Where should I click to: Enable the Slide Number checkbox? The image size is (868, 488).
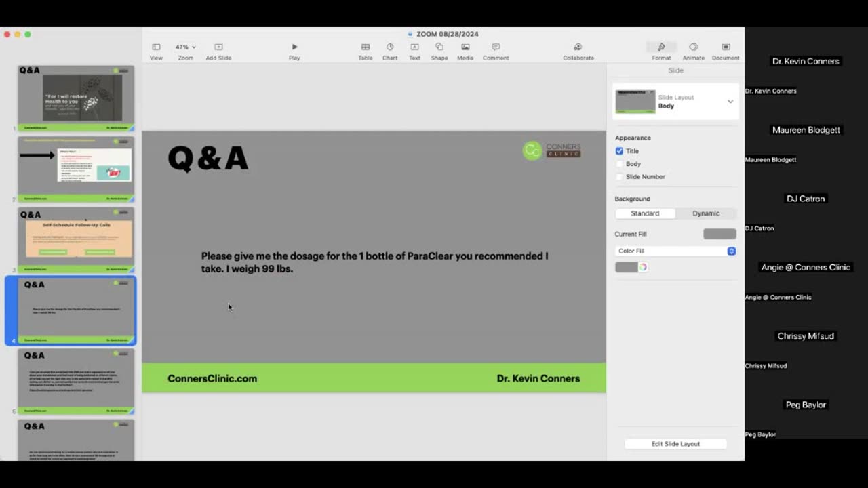(619, 177)
